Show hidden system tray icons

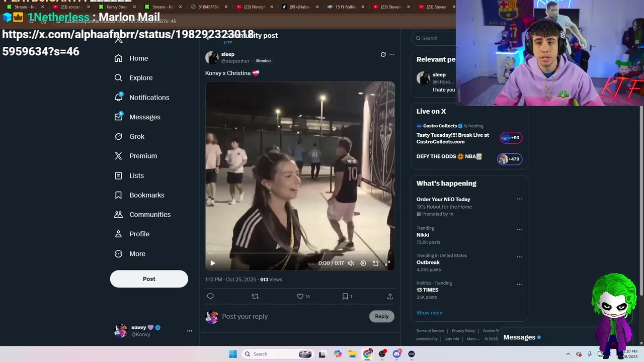(568, 354)
